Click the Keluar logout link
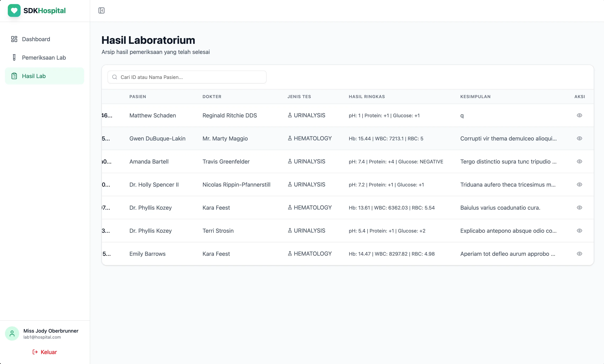 click(x=48, y=352)
